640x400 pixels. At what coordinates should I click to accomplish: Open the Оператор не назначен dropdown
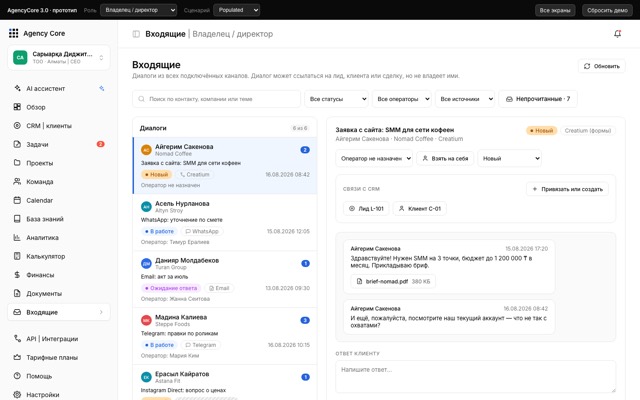tap(374, 158)
